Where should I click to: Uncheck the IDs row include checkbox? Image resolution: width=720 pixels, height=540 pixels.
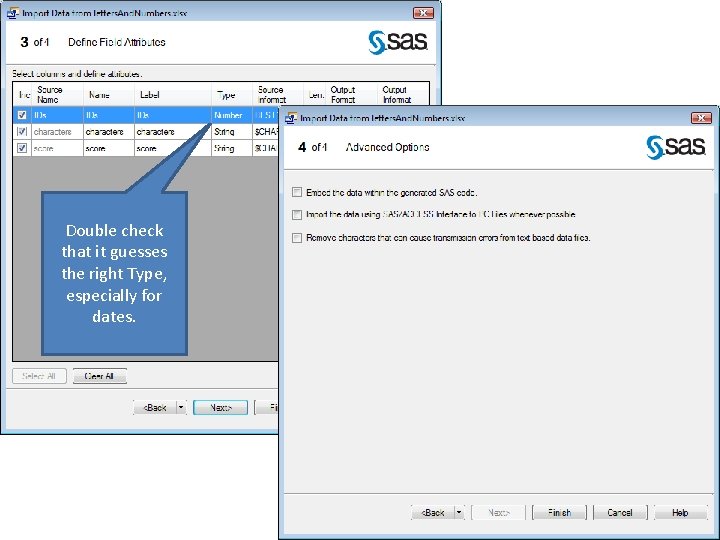click(x=22, y=115)
